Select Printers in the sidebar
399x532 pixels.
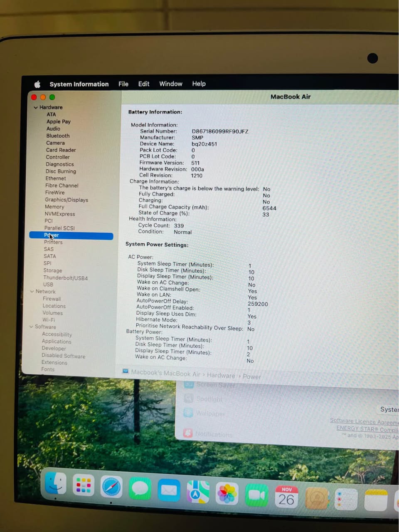point(53,242)
